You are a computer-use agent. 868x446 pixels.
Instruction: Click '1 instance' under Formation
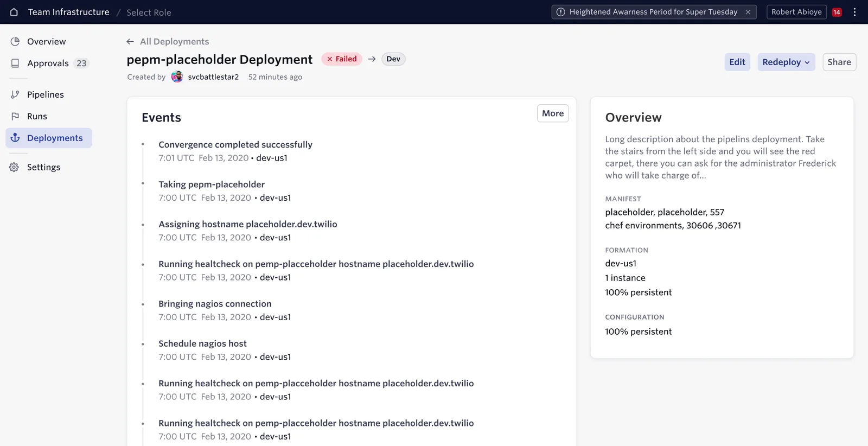point(626,278)
